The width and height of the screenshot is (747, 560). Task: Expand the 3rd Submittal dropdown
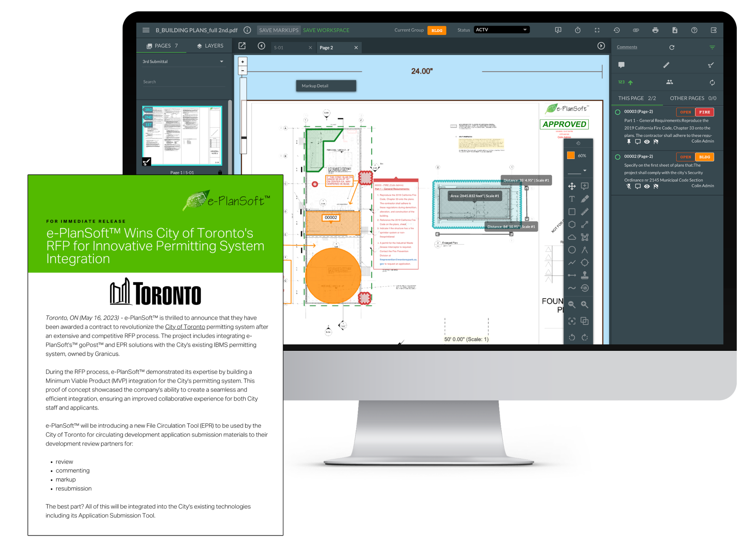tap(222, 61)
